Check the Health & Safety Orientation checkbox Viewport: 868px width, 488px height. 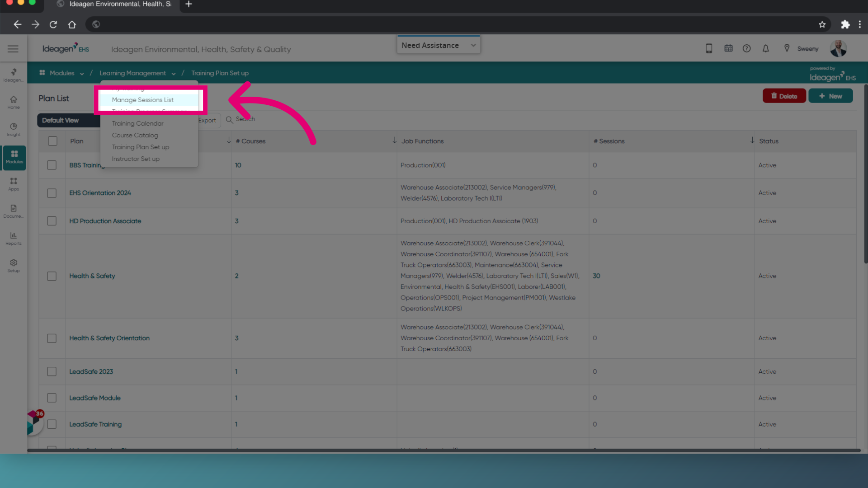click(52, 338)
